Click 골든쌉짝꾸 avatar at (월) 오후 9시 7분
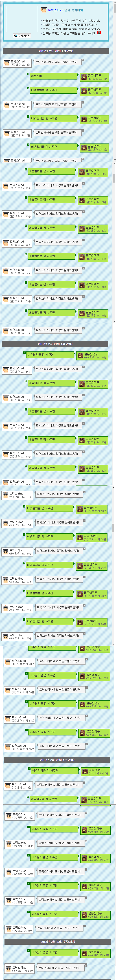The image size is (116, 980). pyautogui.click(x=84, y=119)
